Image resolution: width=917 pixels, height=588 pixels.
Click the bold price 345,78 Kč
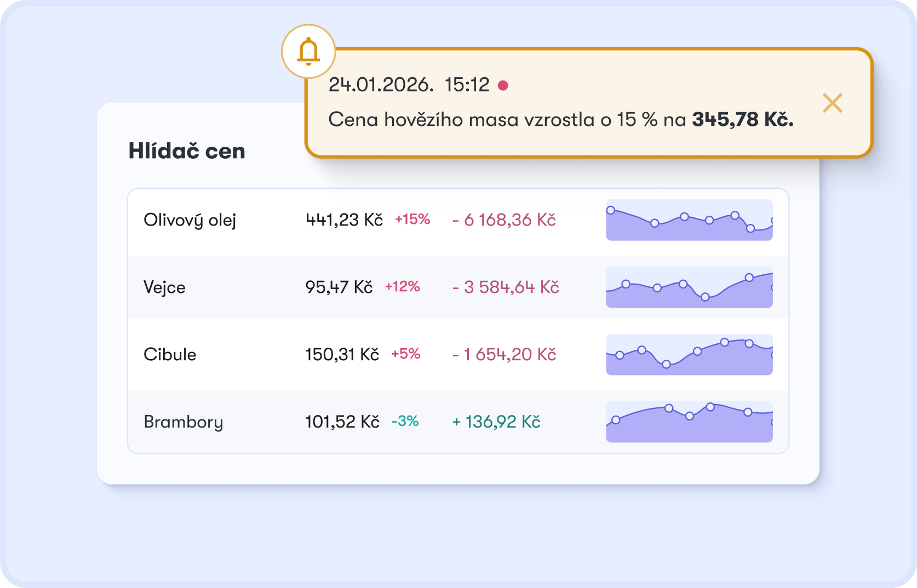click(x=743, y=119)
